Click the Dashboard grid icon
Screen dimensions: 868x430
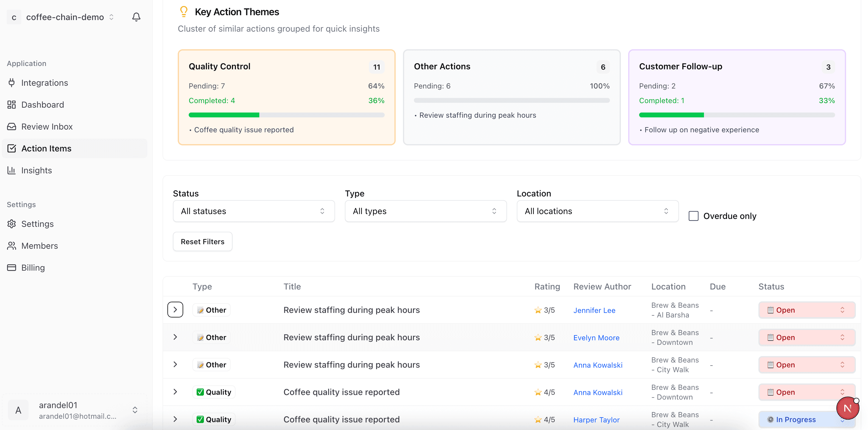click(x=12, y=105)
